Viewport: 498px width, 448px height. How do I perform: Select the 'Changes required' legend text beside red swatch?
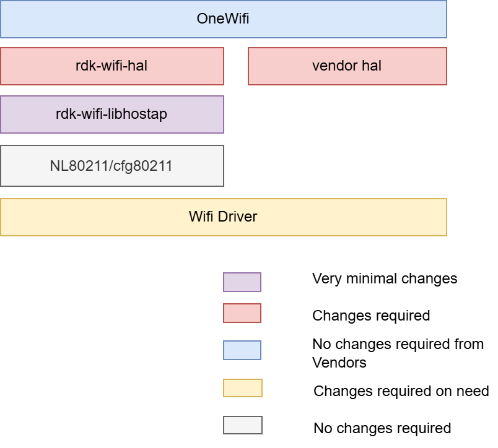click(x=371, y=316)
